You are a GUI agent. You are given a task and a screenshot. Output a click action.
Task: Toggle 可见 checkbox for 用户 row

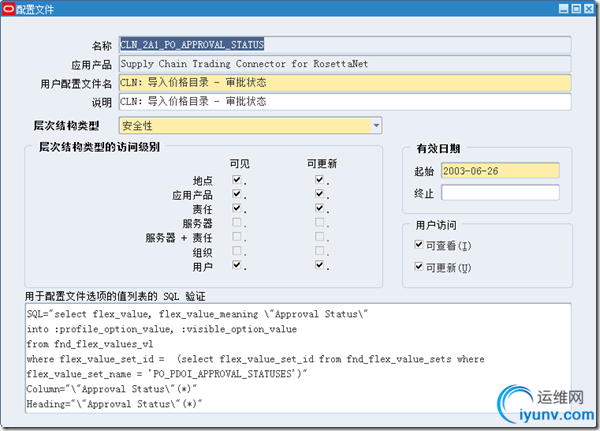coord(237,264)
